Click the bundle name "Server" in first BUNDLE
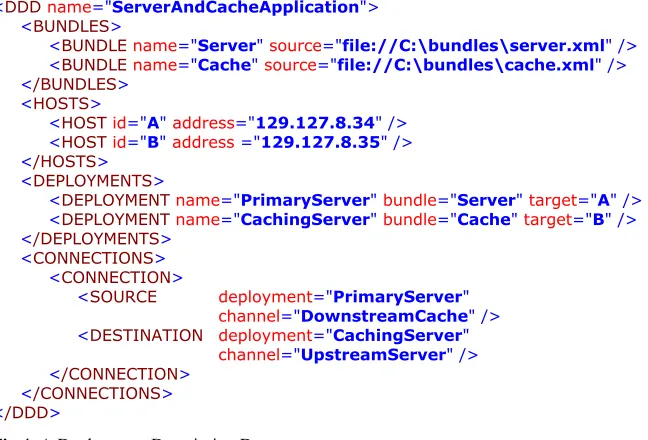This screenshot has height=440, width=648. [227, 45]
